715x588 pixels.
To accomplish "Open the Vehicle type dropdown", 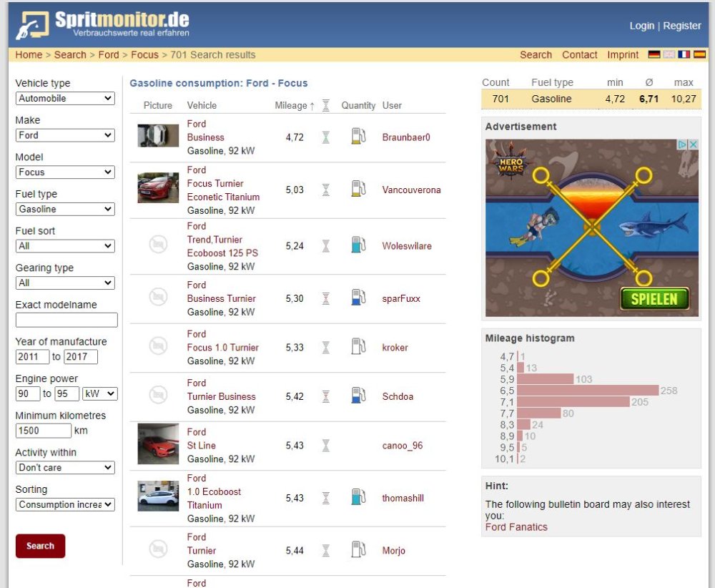I will pyautogui.click(x=65, y=99).
